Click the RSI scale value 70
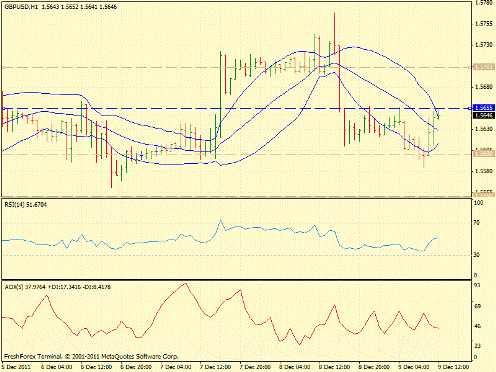This screenshot has height=372, width=496. 477,223
